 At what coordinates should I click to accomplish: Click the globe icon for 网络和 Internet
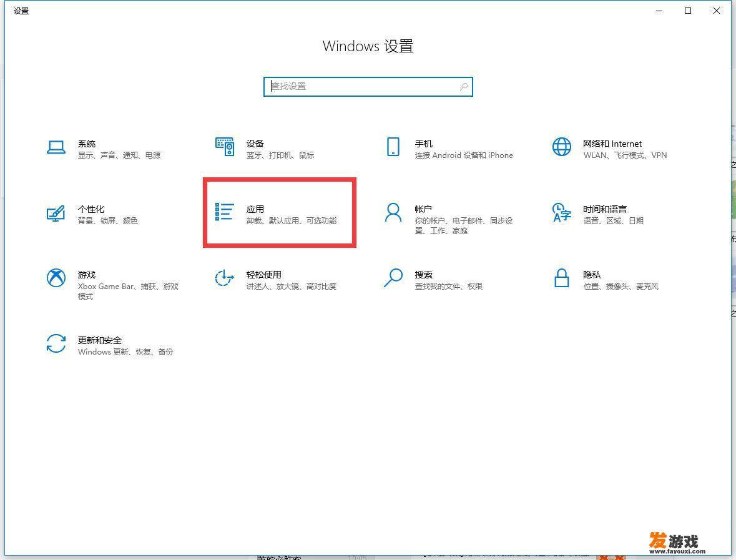point(561,147)
